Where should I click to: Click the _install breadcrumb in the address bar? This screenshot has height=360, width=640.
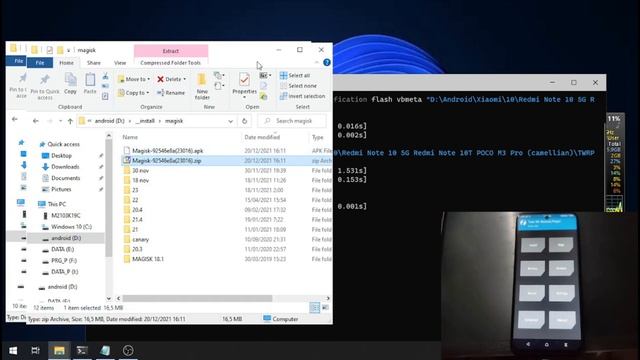[145, 121]
